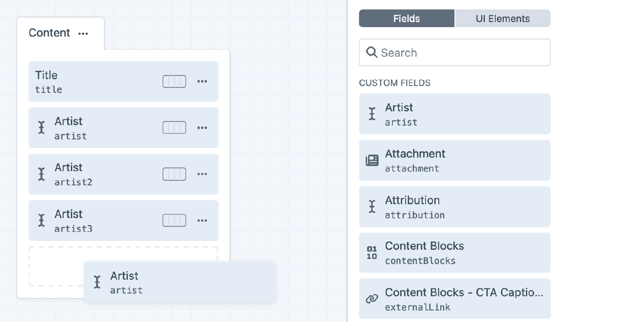Viewport: 644px width, 322px height.
Task: Click the text icon on artist2 layout field
Action: tap(41, 174)
